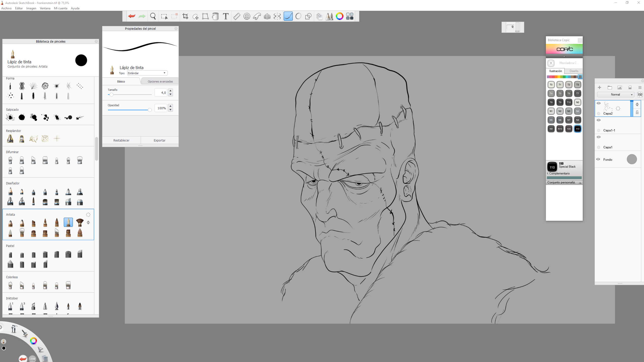Add a new layer with plus icon
This screenshot has height=362, width=644.
pos(599,88)
